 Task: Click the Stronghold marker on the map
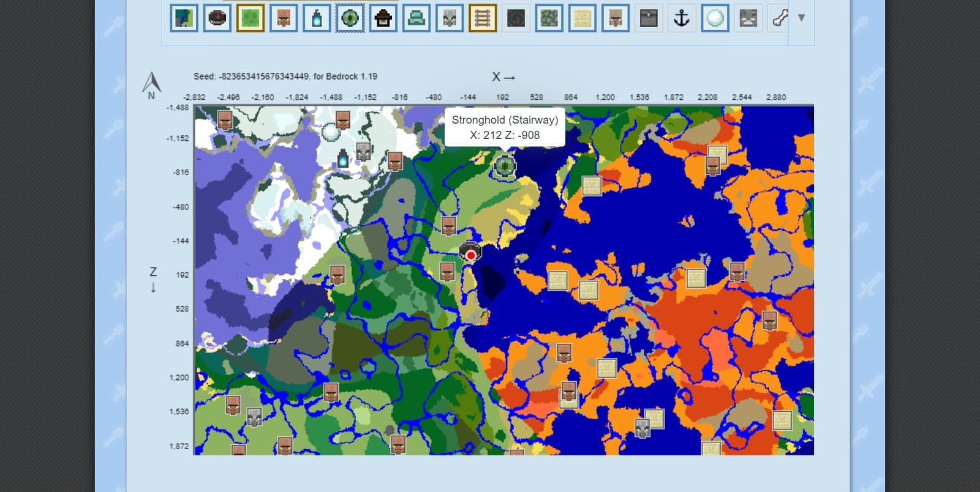point(505,165)
